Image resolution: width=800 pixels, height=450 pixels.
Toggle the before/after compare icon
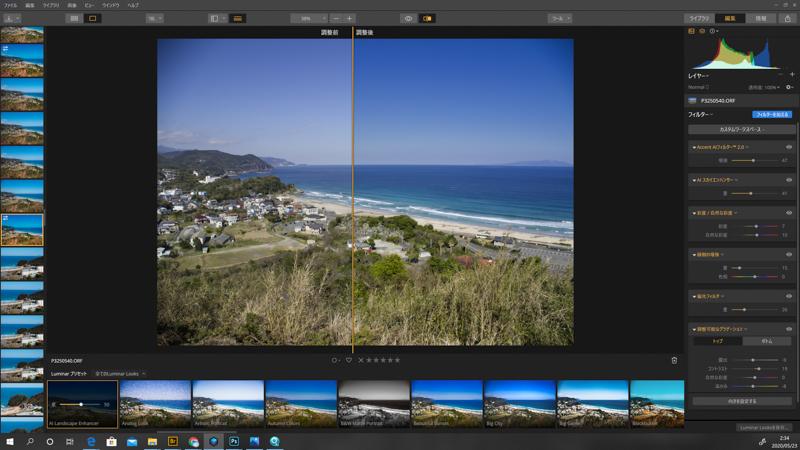427,18
